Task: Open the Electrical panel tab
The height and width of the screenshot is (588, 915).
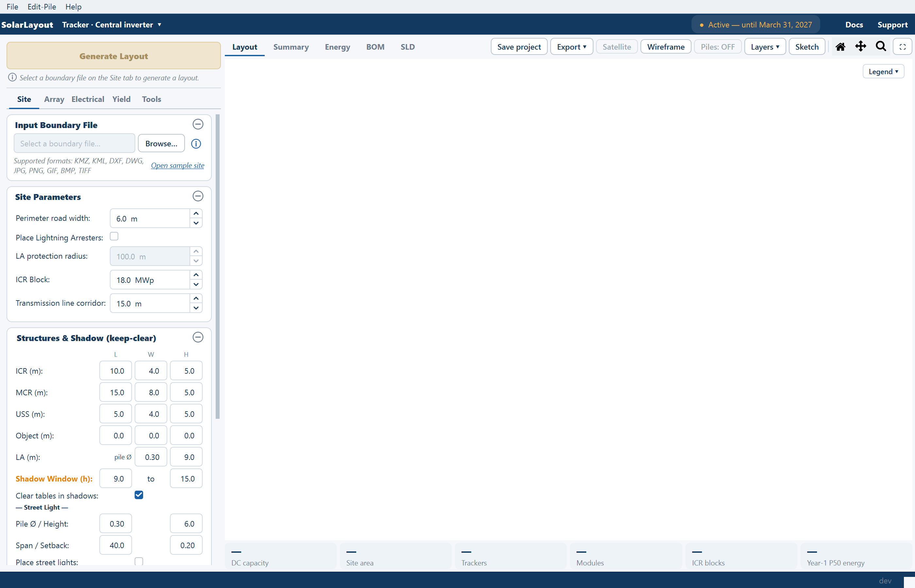Action: tap(88, 99)
